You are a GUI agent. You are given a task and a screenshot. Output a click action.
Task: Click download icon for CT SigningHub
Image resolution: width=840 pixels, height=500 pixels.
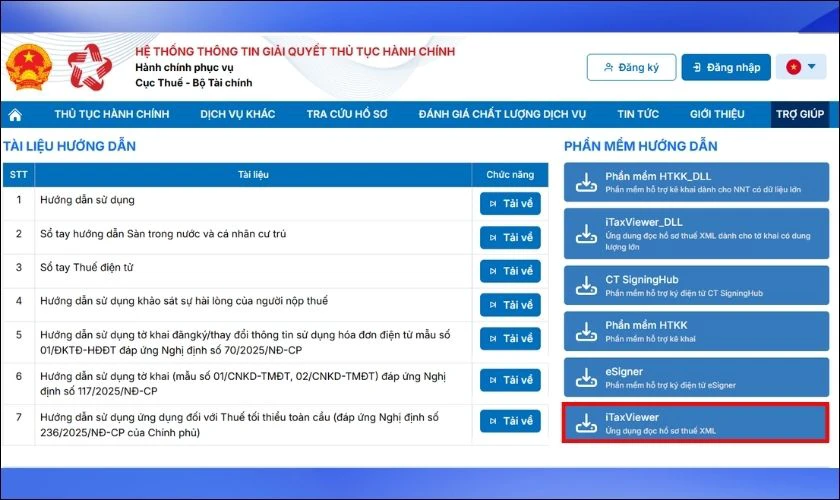pyautogui.click(x=586, y=286)
